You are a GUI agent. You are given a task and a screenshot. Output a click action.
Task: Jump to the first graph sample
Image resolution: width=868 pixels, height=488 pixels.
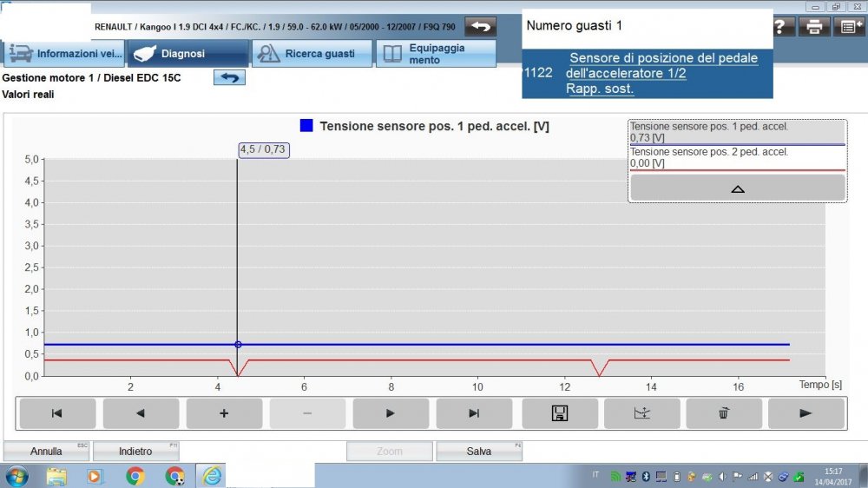pyautogui.click(x=57, y=413)
